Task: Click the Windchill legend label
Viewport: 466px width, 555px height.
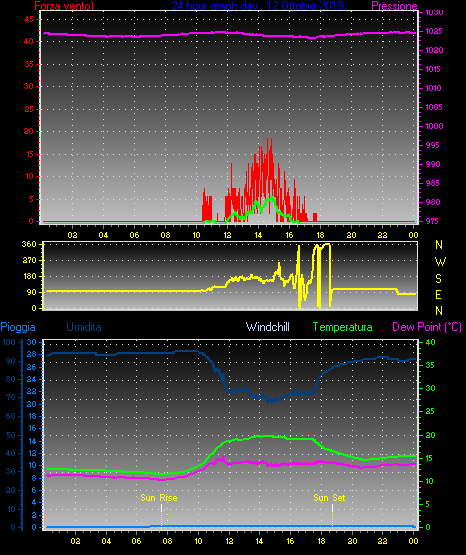Action: tap(267, 327)
